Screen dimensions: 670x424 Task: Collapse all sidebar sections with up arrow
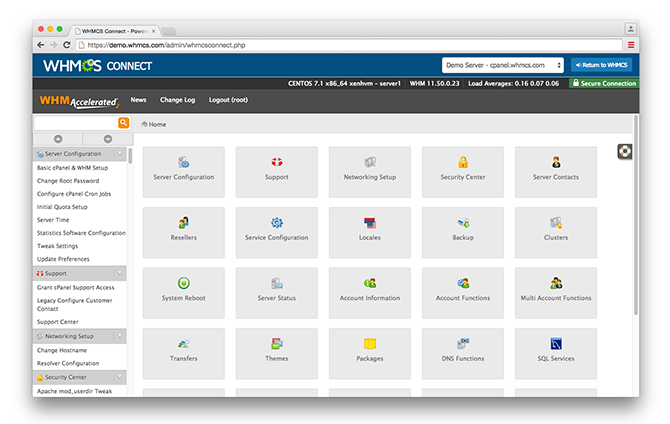point(58,139)
